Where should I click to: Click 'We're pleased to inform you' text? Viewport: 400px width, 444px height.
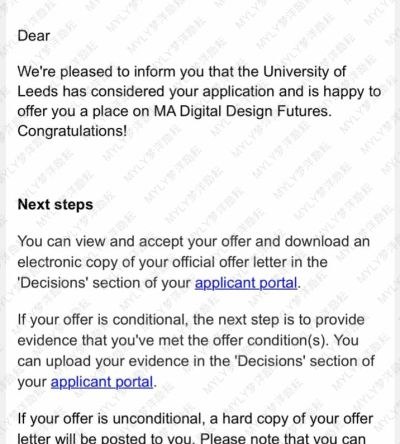(x=97, y=72)
